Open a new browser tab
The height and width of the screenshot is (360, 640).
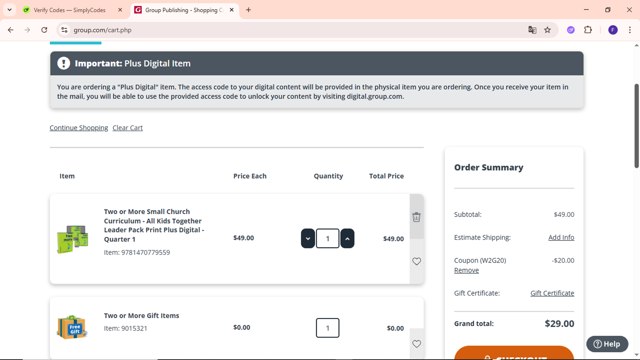click(248, 10)
